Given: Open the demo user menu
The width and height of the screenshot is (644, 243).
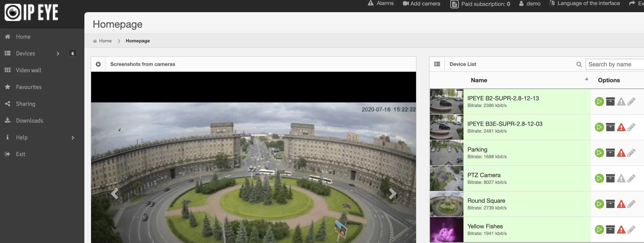Looking at the screenshot, I should 530,4.
